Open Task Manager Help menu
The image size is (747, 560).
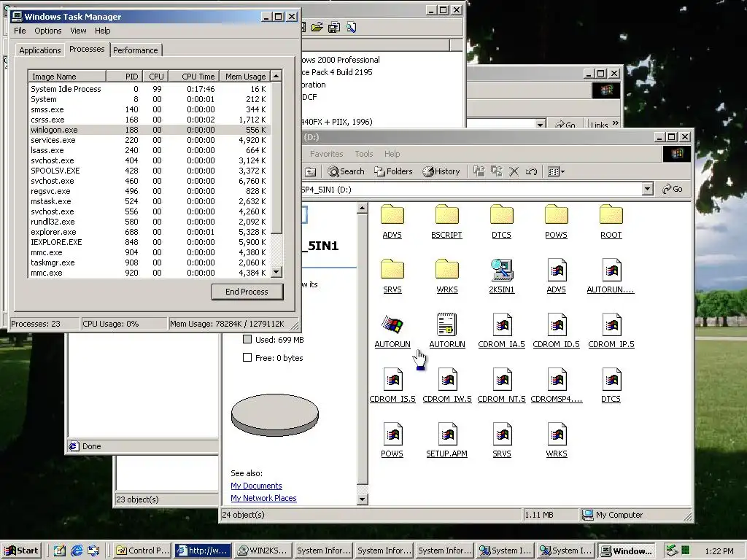point(102,31)
